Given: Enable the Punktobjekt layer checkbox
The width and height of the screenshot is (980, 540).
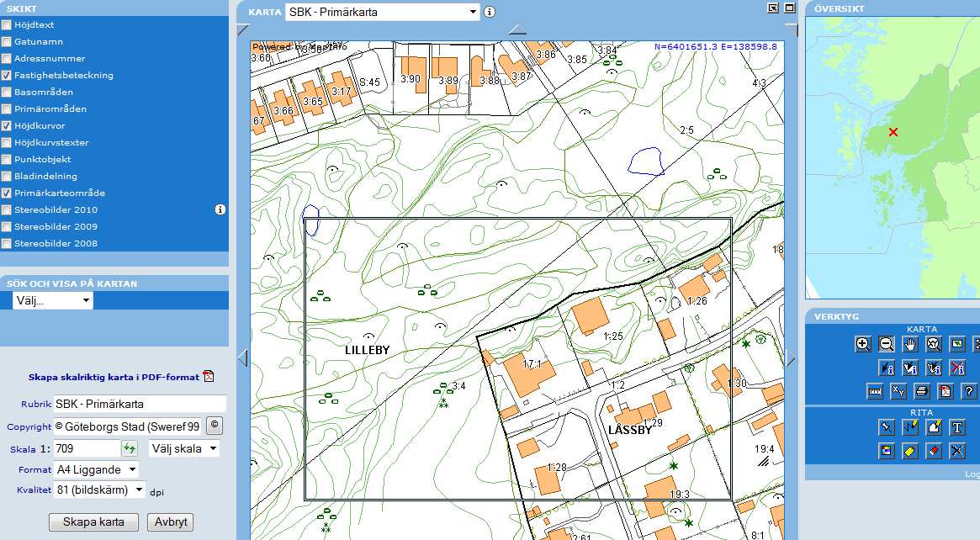Looking at the screenshot, I should click(6, 160).
